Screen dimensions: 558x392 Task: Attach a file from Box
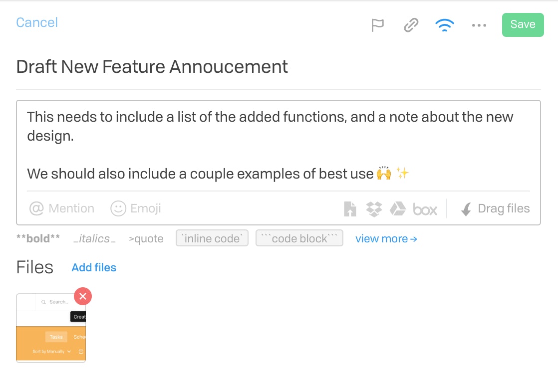(x=425, y=209)
